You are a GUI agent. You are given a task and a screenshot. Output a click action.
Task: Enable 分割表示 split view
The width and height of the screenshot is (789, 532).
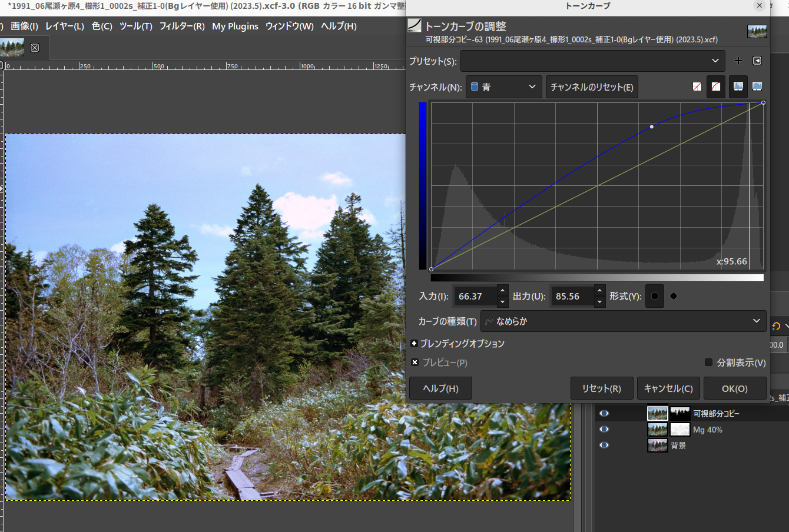coord(708,362)
